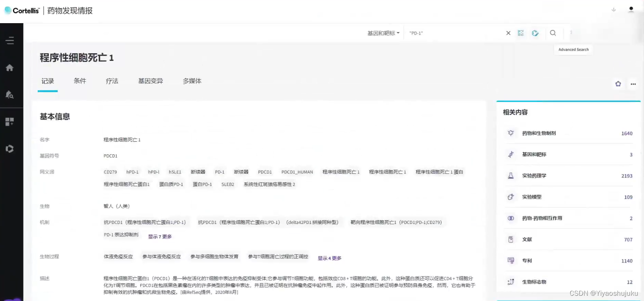Open 专利 related content (1140)

point(568,261)
